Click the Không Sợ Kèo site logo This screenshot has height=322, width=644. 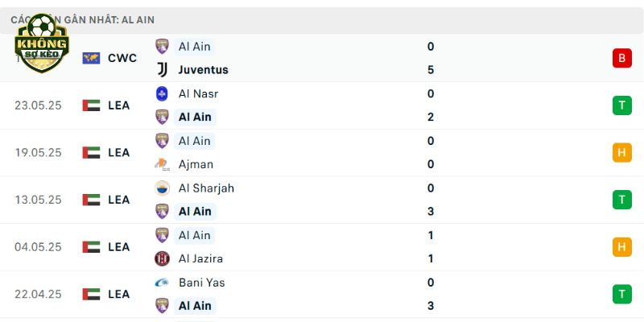tap(42, 43)
